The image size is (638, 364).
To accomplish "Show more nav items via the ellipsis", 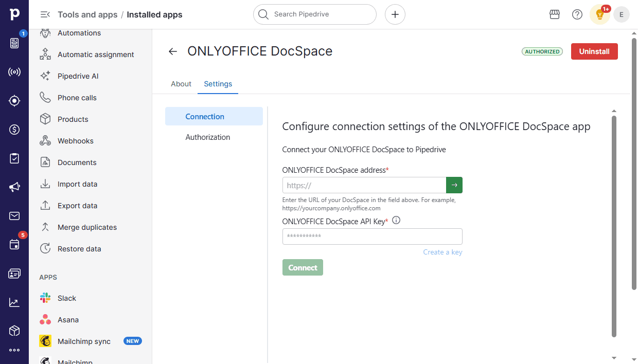I will click(x=14, y=350).
